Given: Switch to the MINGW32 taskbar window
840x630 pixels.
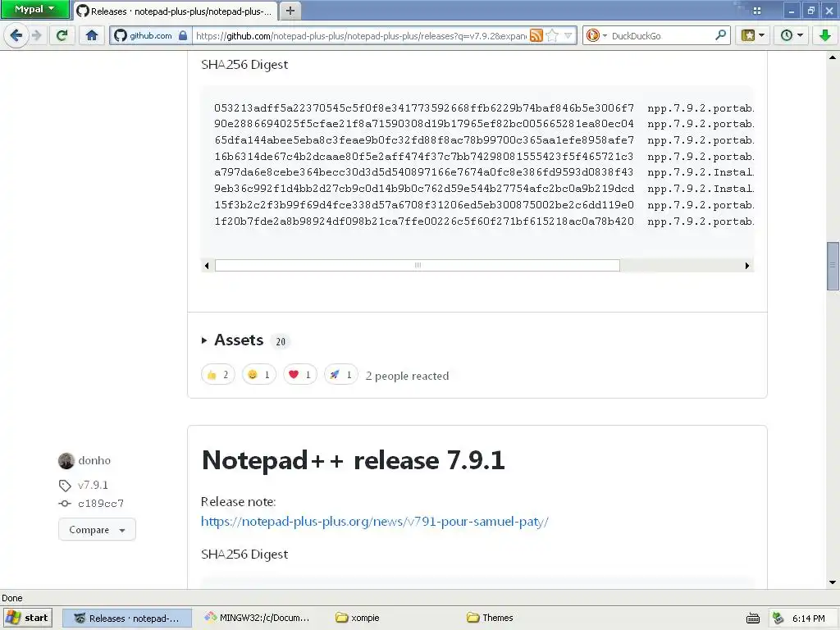Looking at the screenshot, I should tap(257, 618).
